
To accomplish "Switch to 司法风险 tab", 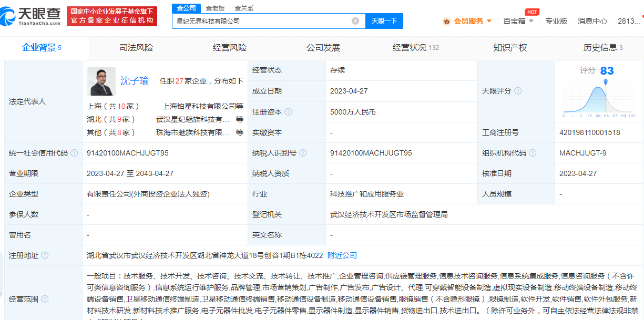I will point(136,47).
